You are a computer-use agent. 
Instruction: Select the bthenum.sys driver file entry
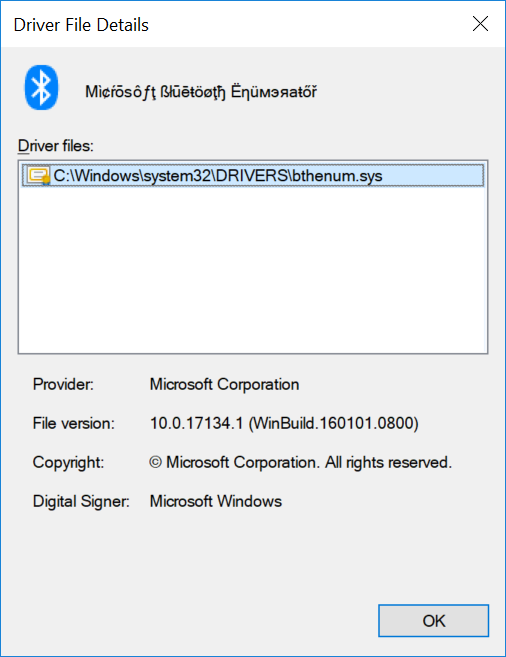(x=253, y=176)
